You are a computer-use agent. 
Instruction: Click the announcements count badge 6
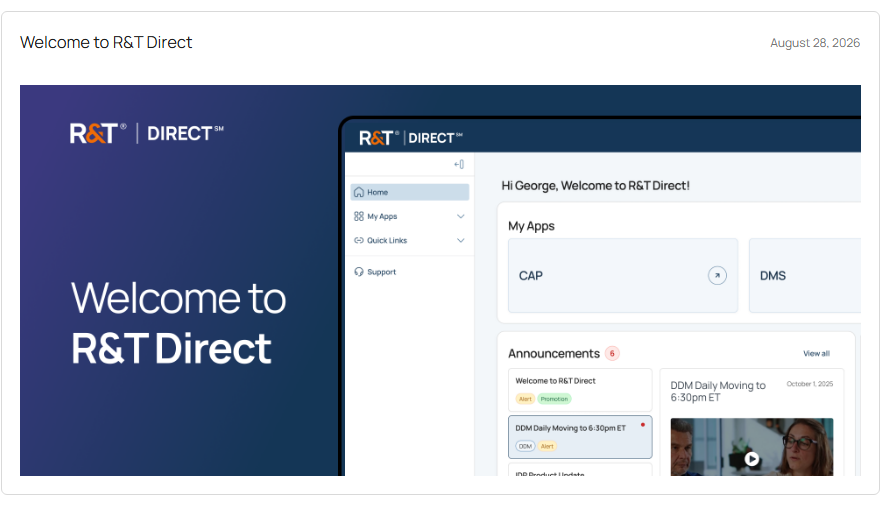[x=612, y=354]
